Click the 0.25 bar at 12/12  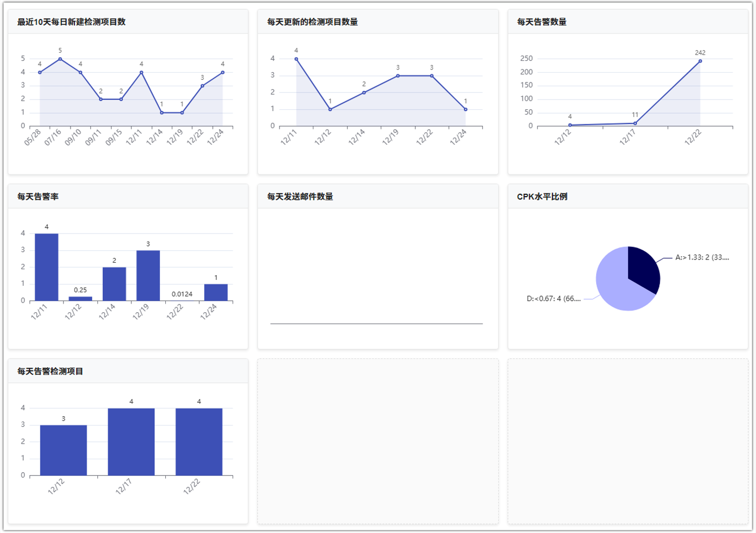(80, 298)
